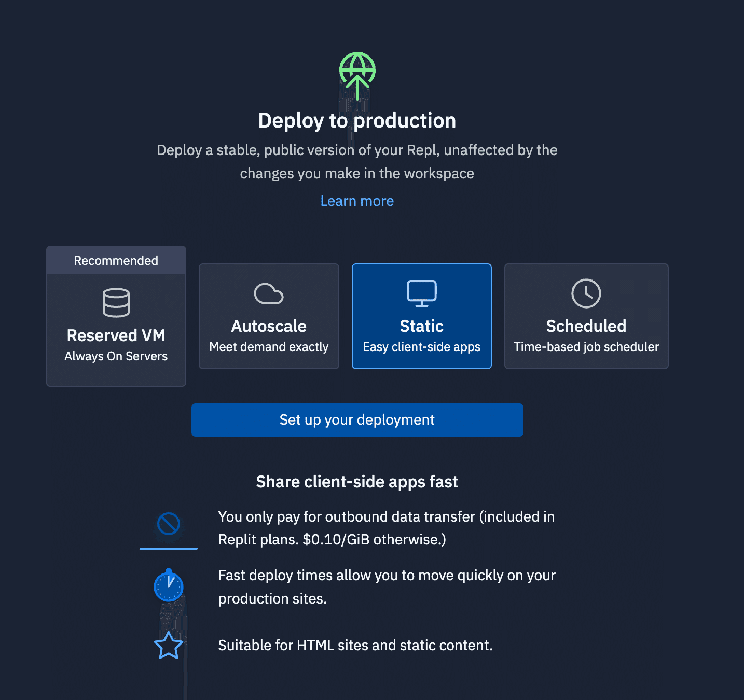
Task: Click the database icon in Reserved VM card
Action: tap(116, 302)
